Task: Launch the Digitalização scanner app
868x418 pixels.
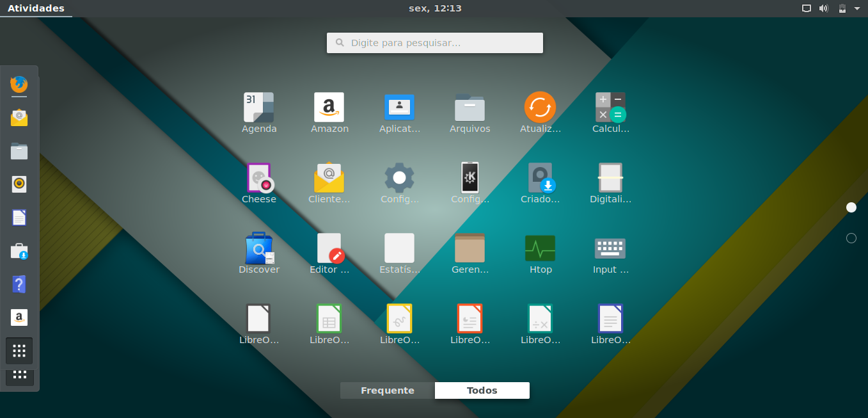Action: point(610,177)
